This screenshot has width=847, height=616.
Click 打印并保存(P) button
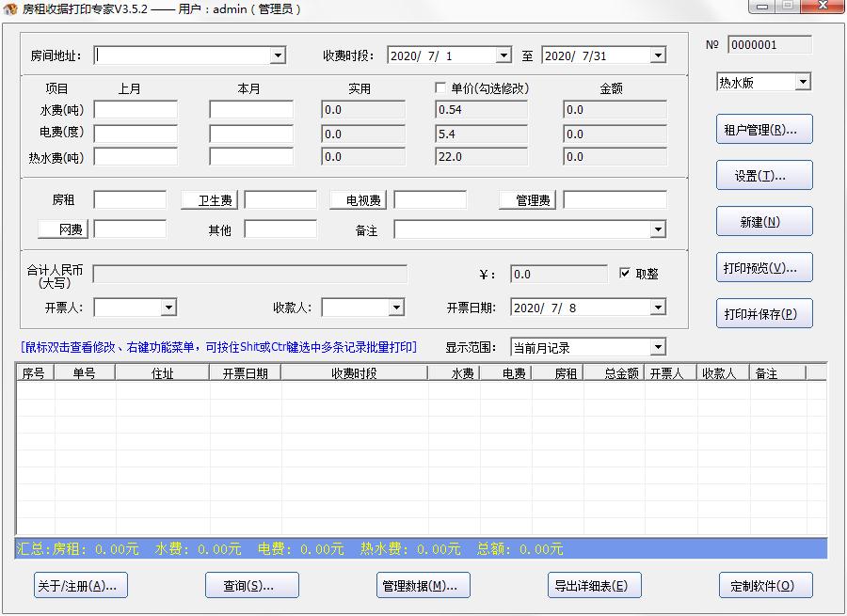[x=764, y=314]
